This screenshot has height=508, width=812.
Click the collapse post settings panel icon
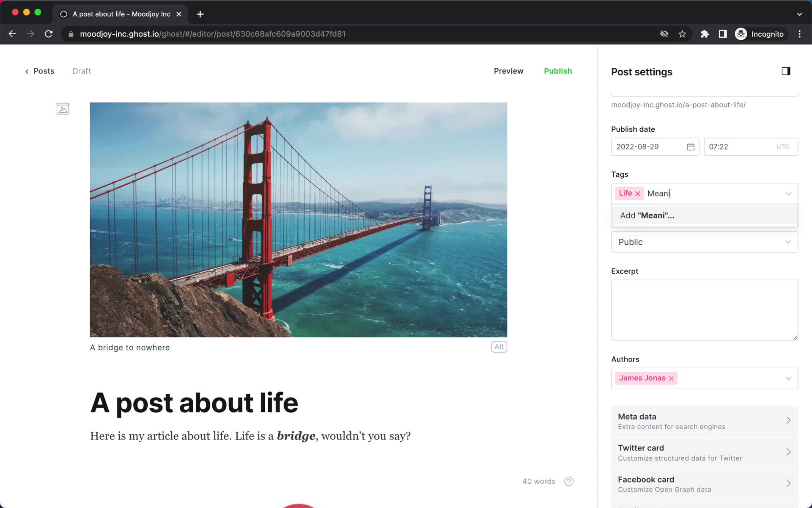click(786, 71)
